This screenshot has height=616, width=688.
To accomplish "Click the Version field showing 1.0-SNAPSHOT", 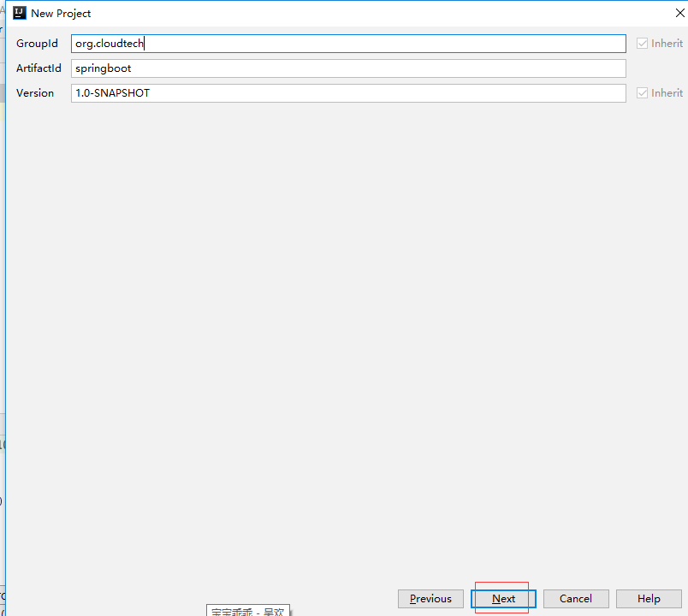I will tap(348, 93).
